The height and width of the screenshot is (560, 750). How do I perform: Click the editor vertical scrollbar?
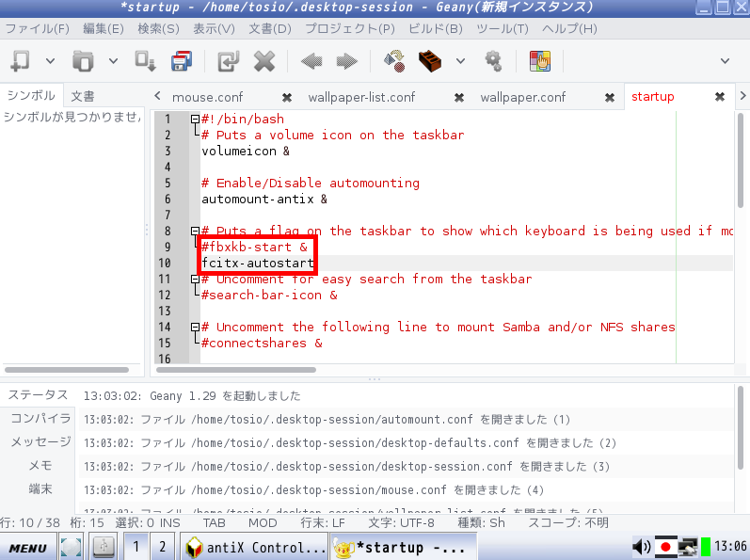point(740,160)
